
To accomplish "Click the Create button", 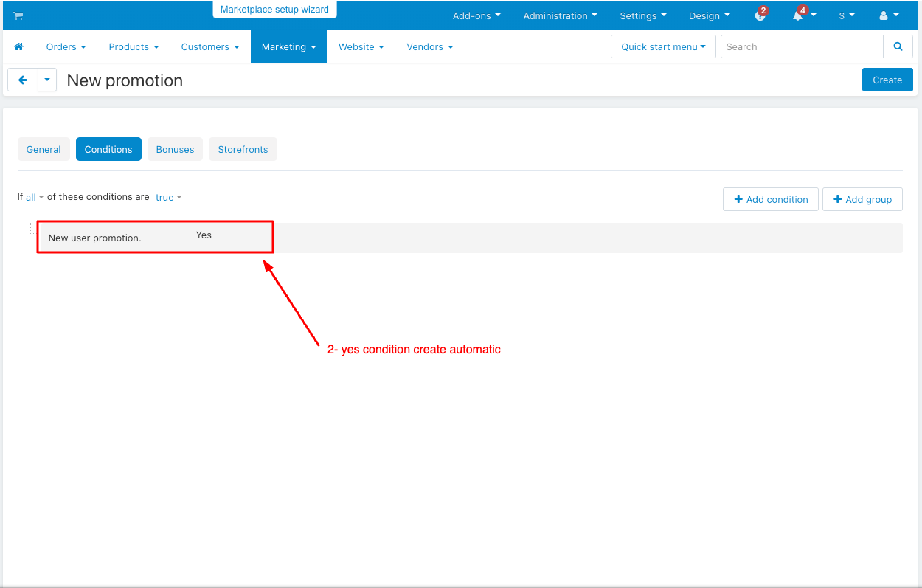I will coord(887,80).
